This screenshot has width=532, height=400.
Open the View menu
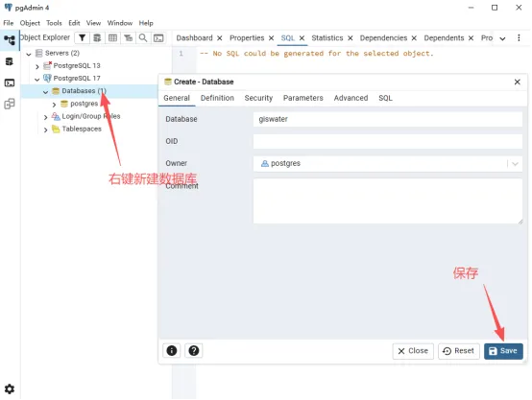coord(93,23)
